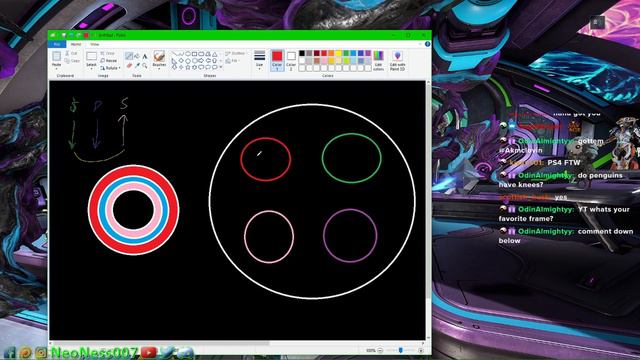Open the Select dropdown arrow

91,69
